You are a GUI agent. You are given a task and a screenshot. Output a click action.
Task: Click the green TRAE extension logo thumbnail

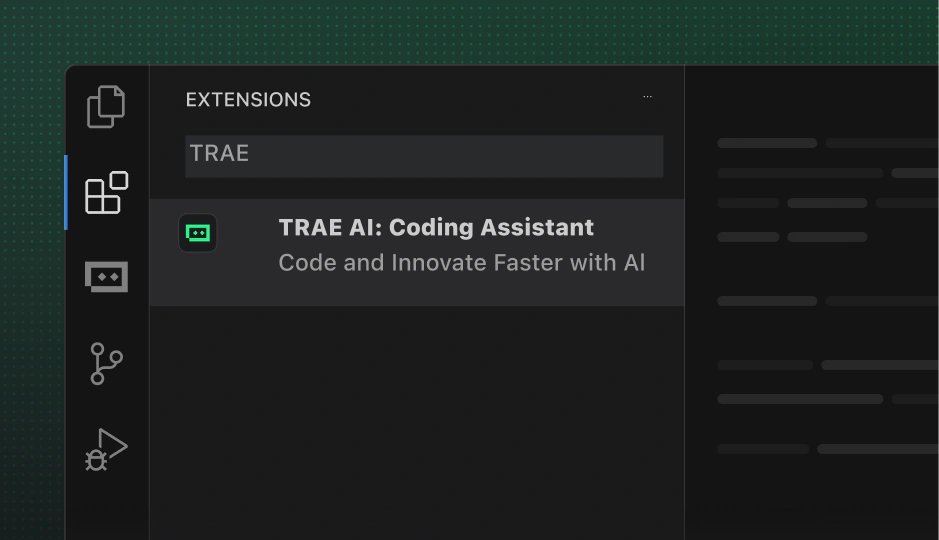pos(198,233)
